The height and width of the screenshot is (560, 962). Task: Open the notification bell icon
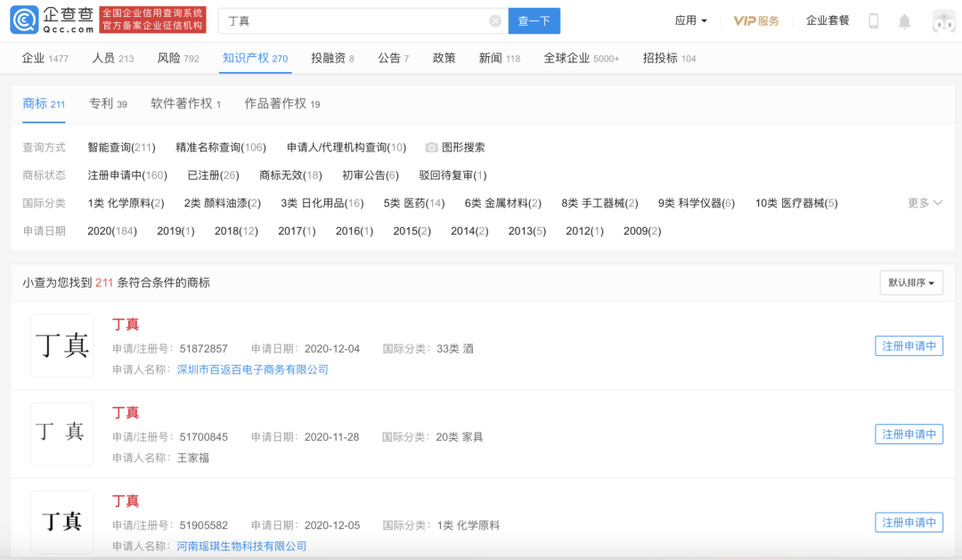point(904,20)
